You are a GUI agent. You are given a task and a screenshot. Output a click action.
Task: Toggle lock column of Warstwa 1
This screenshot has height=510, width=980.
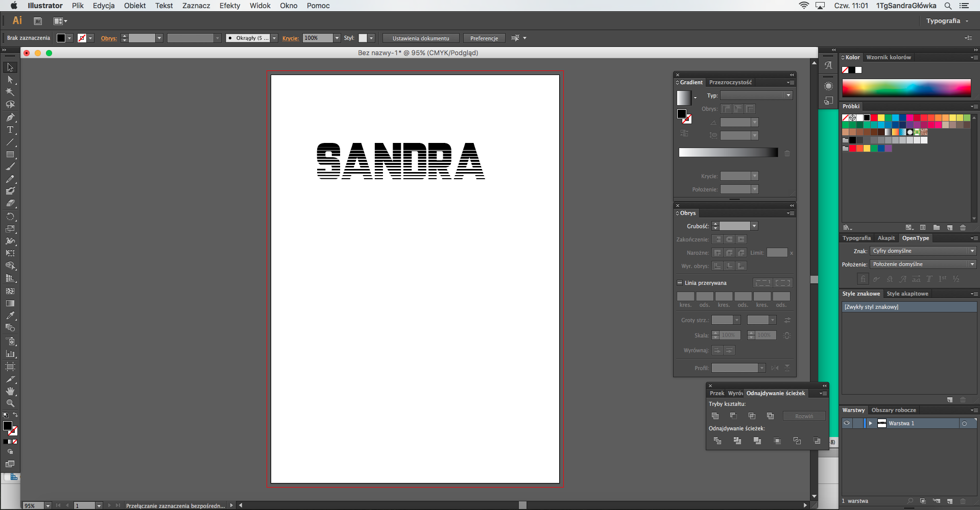click(x=857, y=423)
